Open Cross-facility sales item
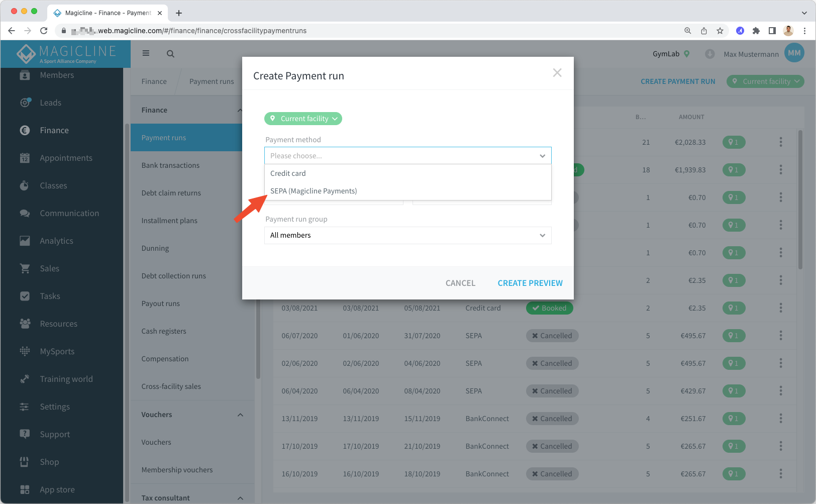This screenshot has height=504, width=816. point(171,386)
